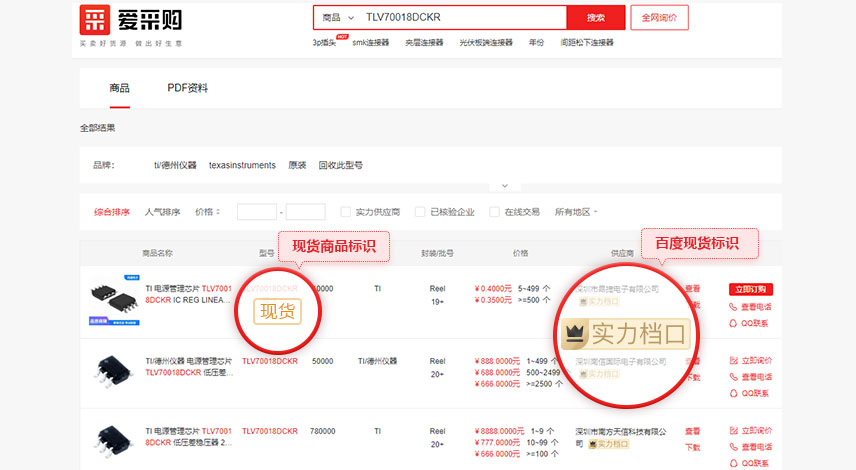856x470 pixels.
Task: Click crown 实力档口 badge of 深圳市南方天信科技
Action: 604,444
